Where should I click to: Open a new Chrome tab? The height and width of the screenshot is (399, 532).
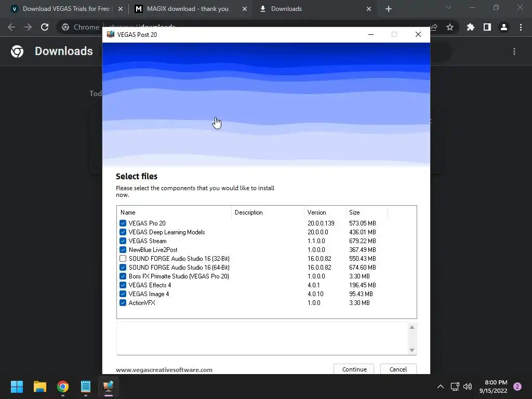point(389,9)
